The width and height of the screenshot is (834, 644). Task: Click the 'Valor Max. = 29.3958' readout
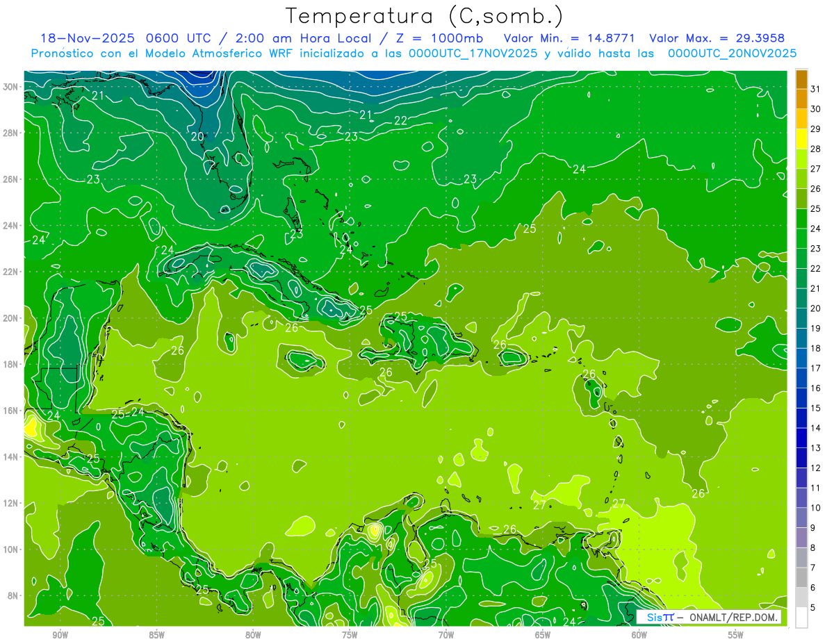point(717,38)
